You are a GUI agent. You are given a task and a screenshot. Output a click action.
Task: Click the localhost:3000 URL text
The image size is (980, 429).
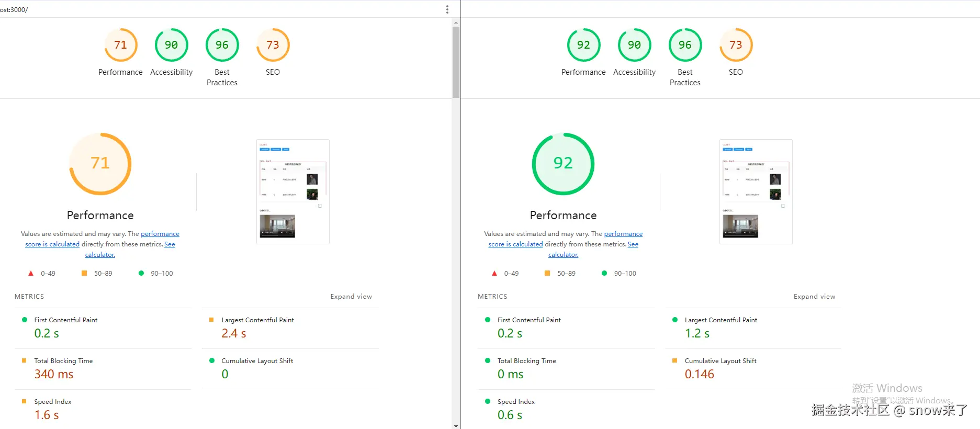14,10
